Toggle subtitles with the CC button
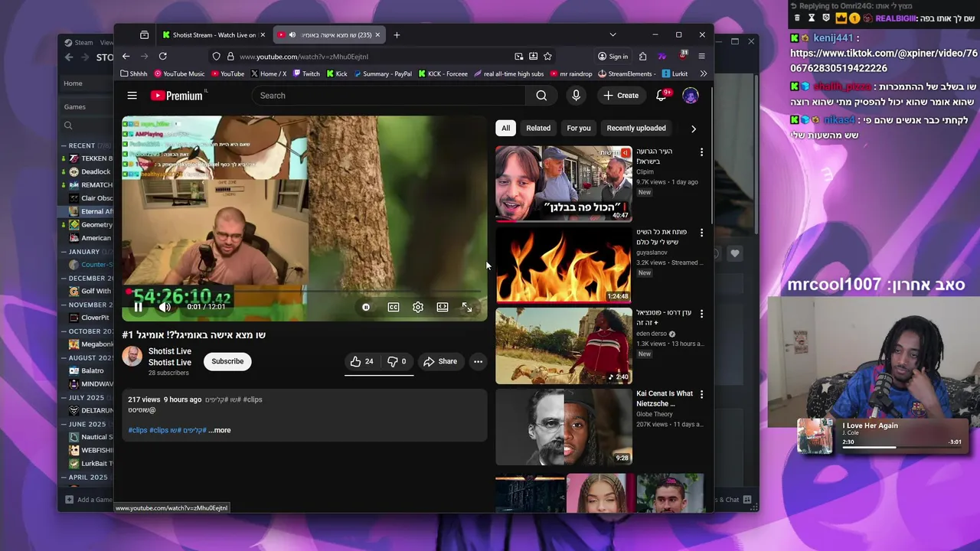Viewport: 980px width, 551px height. [x=393, y=307]
